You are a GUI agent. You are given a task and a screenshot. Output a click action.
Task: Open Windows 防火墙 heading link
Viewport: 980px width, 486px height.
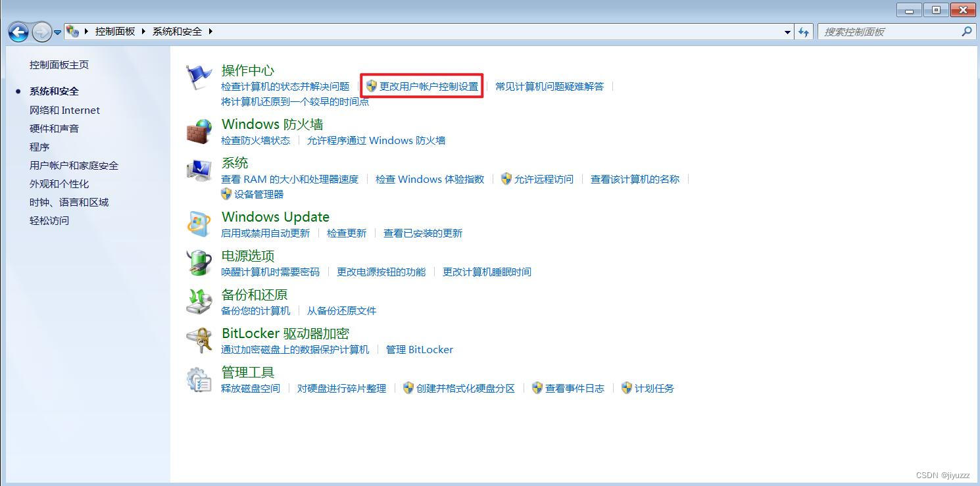[272, 124]
